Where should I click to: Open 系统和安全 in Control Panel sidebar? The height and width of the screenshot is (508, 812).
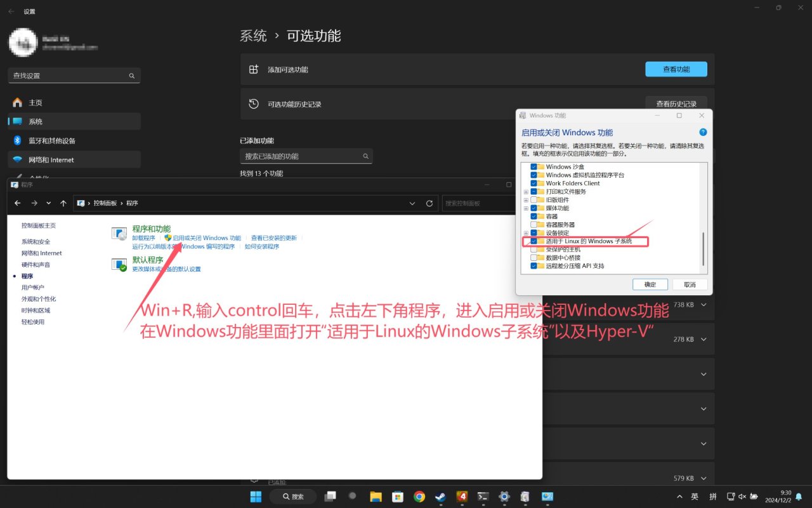36,242
